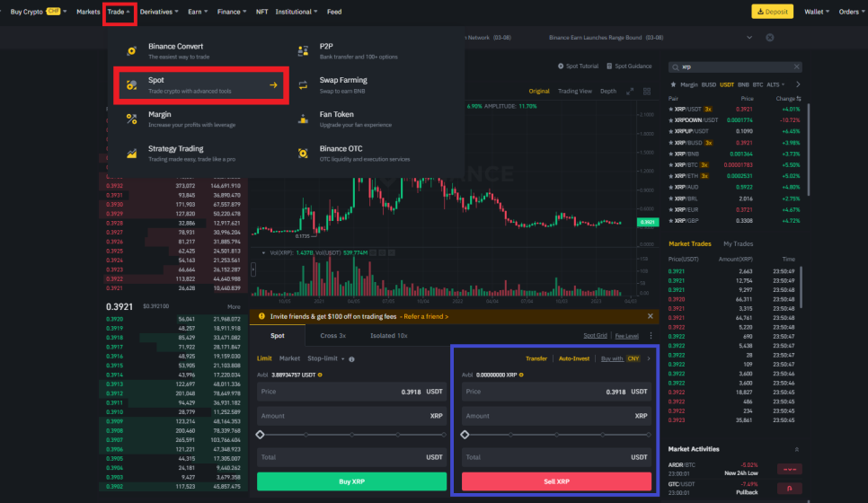
Task: Switch chart to Depth view
Action: pyautogui.click(x=607, y=92)
